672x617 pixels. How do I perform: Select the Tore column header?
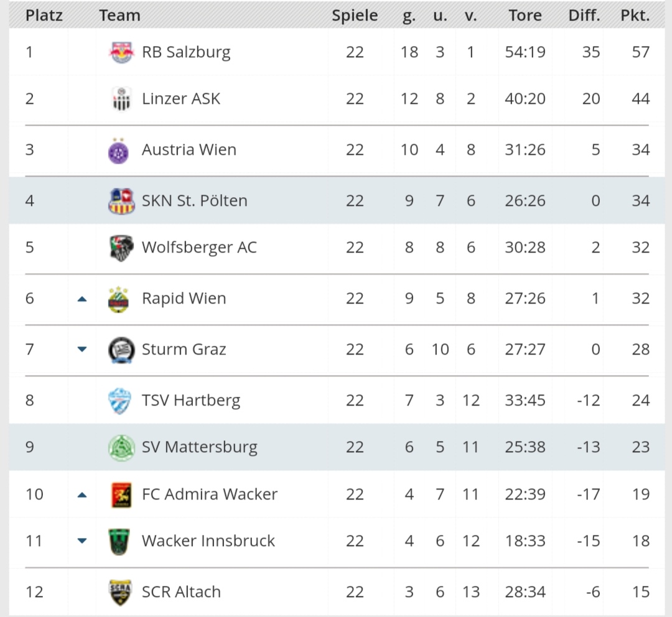tap(525, 16)
